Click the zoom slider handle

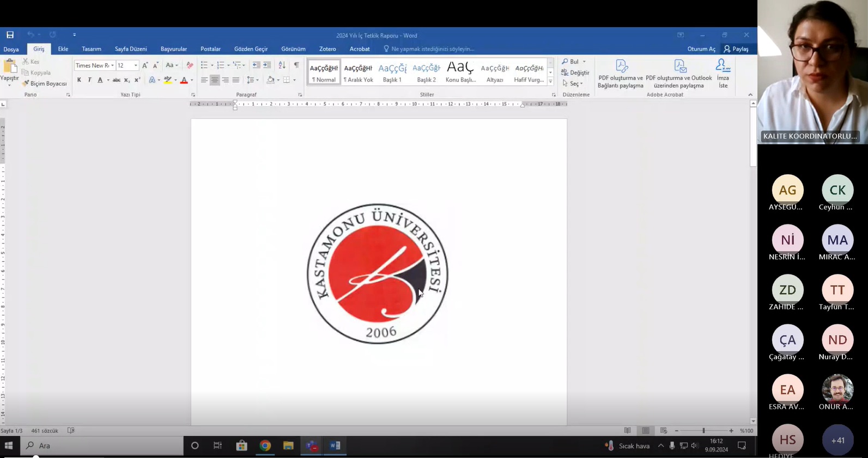(703, 431)
